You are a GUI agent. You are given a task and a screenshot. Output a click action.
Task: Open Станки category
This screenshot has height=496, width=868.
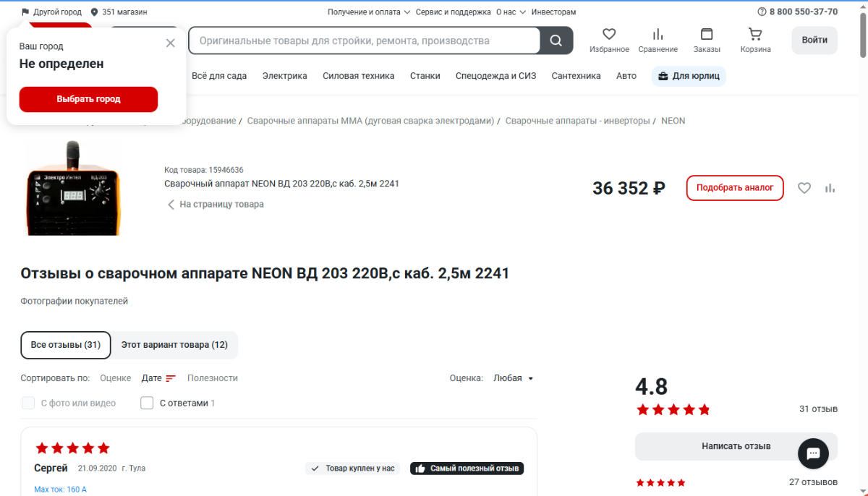pos(425,76)
